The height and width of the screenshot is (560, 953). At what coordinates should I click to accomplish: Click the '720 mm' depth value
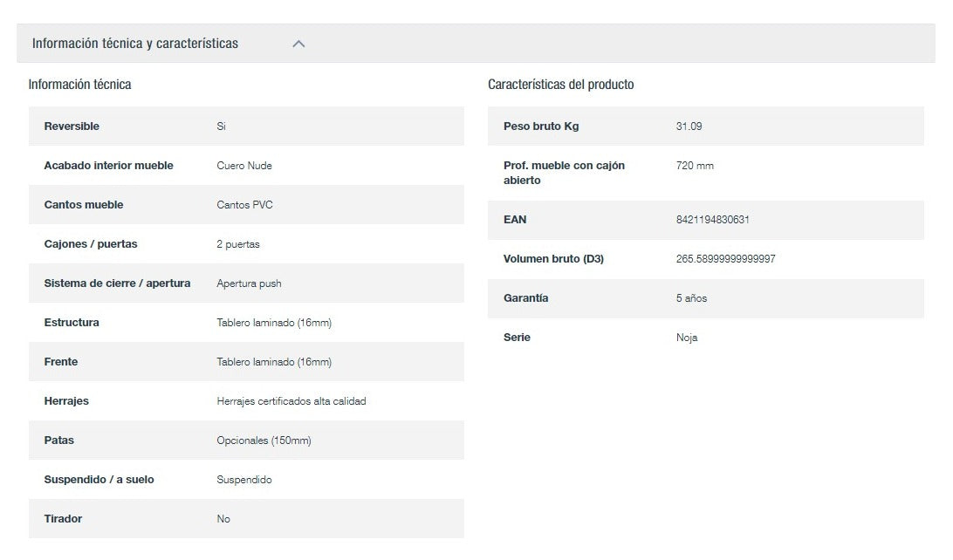pos(695,166)
